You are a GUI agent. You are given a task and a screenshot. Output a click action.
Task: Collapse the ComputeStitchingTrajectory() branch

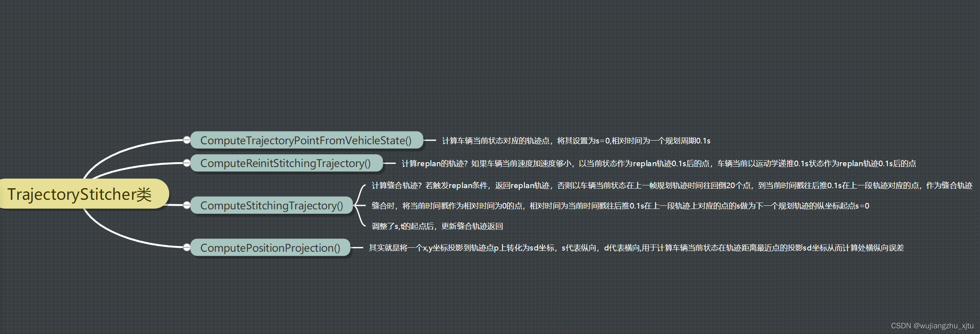(x=187, y=205)
